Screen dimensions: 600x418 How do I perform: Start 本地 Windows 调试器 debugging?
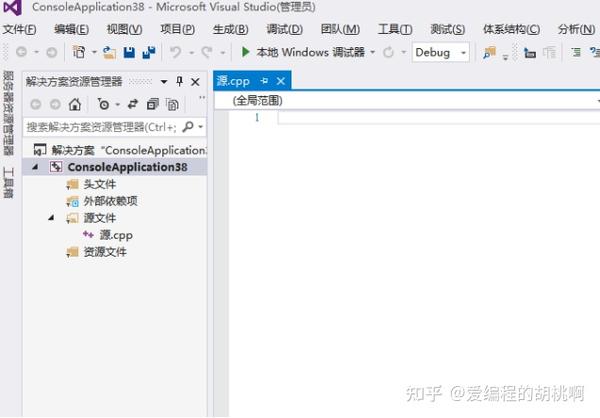click(303, 52)
